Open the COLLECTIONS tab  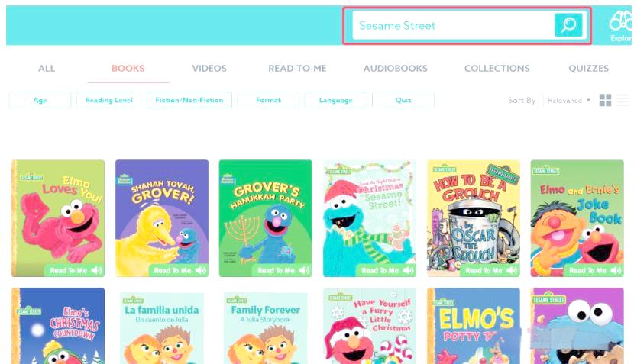point(497,68)
